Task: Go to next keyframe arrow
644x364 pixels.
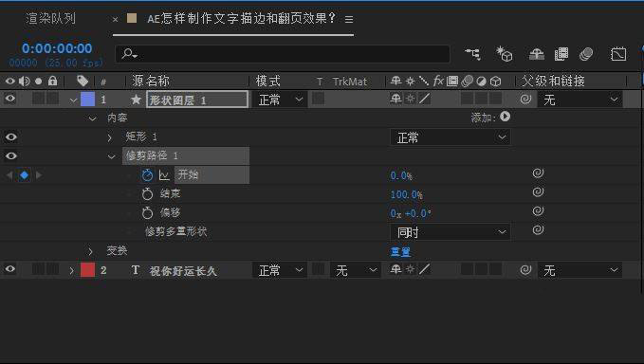Action: coord(39,175)
